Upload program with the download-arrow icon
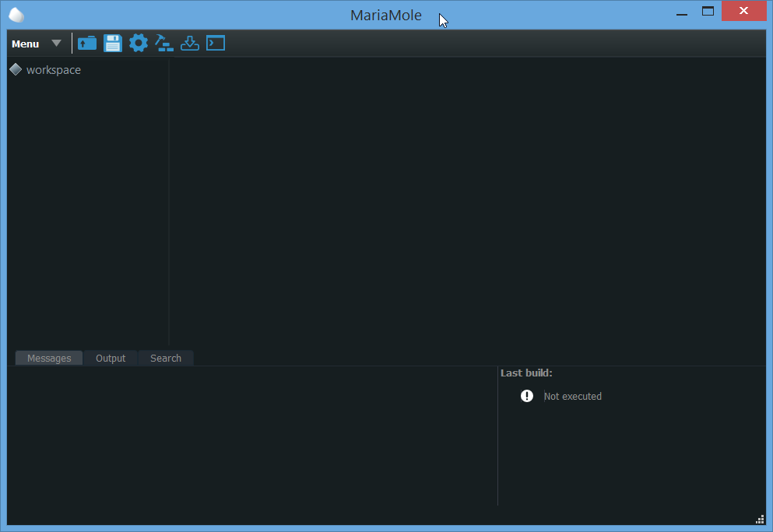Image resolution: width=773 pixels, height=532 pixels. click(190, 44)
